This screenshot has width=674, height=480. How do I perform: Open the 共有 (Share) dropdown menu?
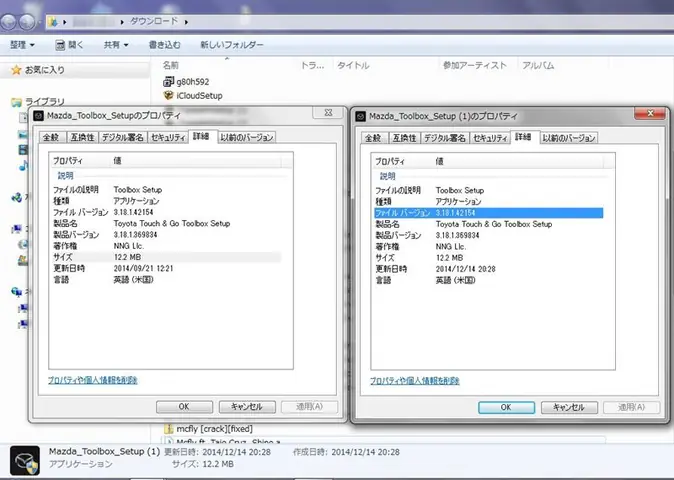(119, 45)
